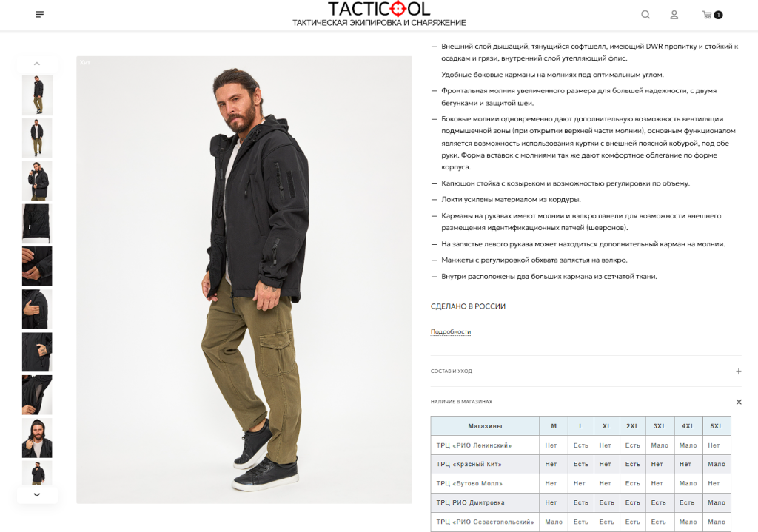The height and width of the screenshot is (532, 758).
Task: Open the СОСТАВ И УХОД label
Action: coord(451,371)
